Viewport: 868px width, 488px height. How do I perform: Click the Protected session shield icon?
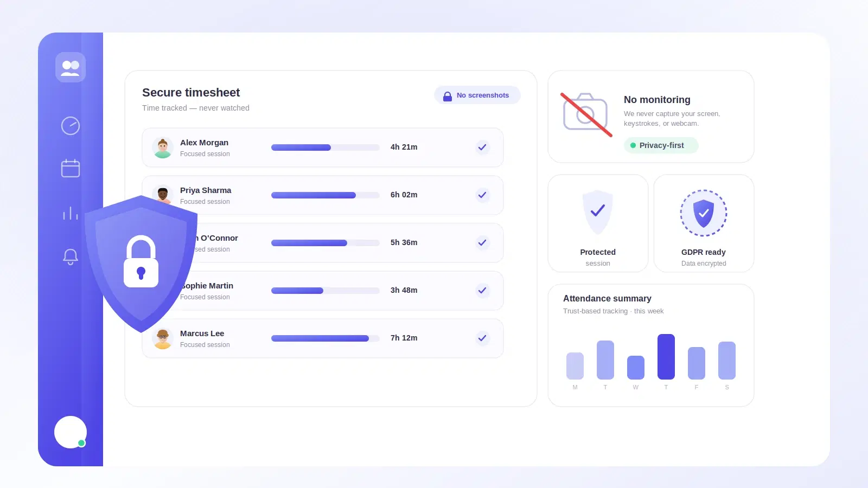(598, 212)
